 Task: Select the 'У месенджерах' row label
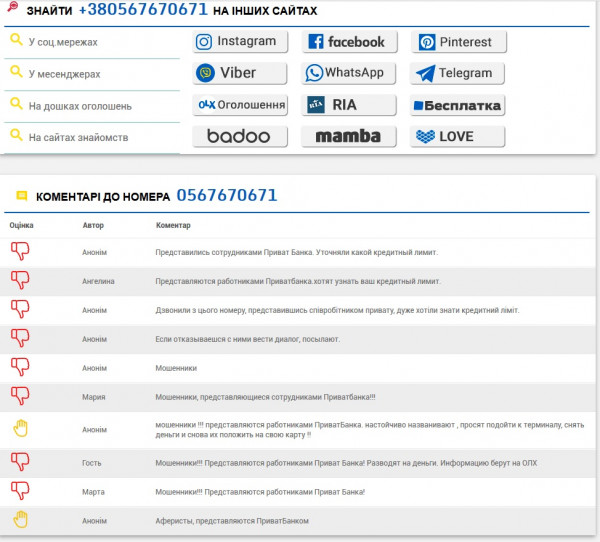65,74
